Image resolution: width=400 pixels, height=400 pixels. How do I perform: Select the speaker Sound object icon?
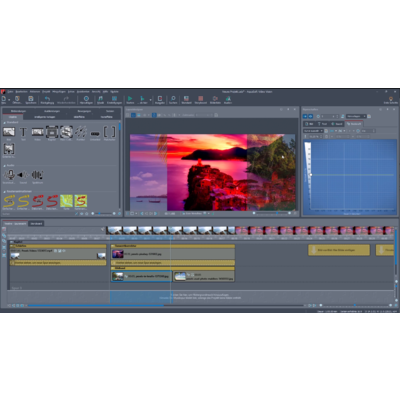[23, 175]
